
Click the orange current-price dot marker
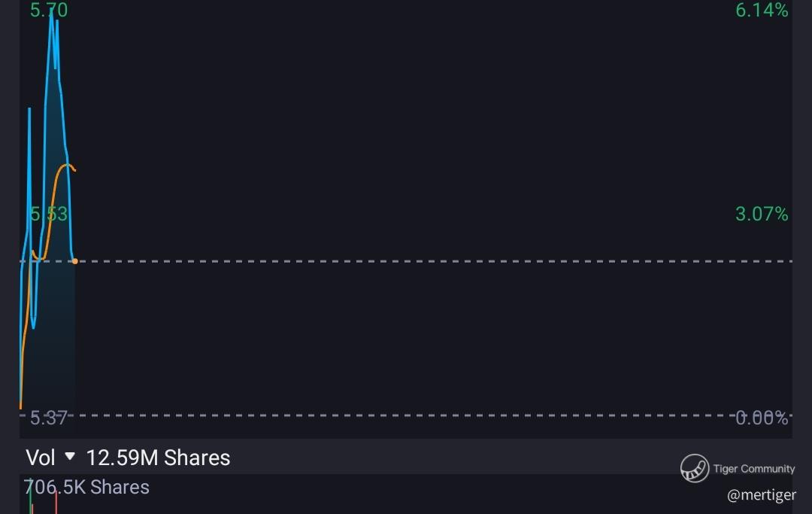(75, 261)
